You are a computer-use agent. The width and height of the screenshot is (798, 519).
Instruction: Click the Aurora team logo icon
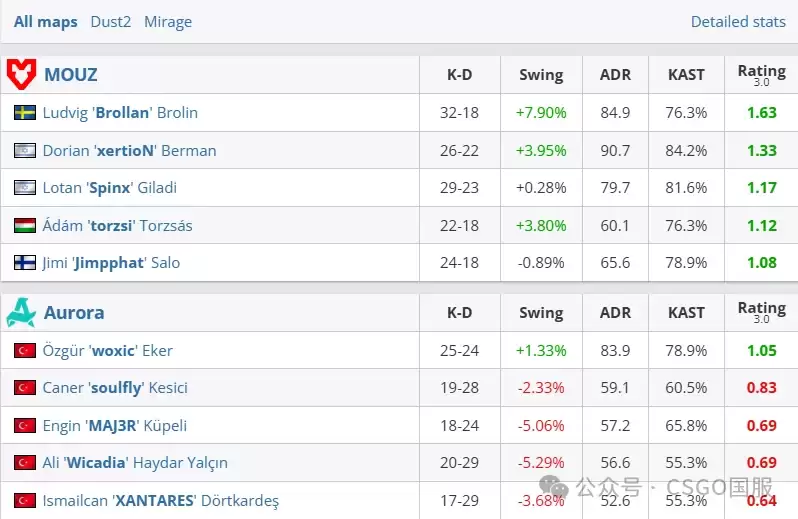(21, 312)
